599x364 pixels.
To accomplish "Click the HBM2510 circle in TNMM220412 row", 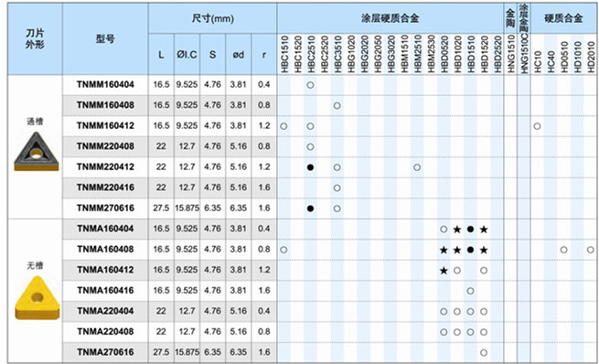I will pos(417,167).
